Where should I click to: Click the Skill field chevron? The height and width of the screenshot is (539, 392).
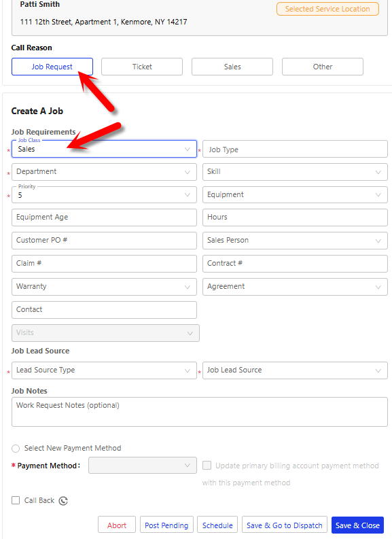pyautogui.click(x=378, y=172)
